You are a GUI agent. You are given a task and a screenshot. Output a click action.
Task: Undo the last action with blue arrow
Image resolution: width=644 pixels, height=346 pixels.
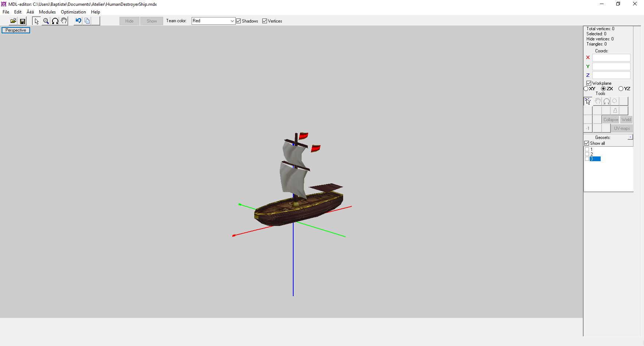pyautogui.click(x=78, y=21)
